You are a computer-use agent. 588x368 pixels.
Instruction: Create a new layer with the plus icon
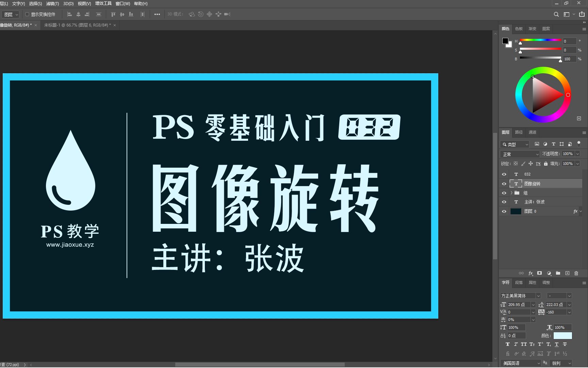[567, 273]
